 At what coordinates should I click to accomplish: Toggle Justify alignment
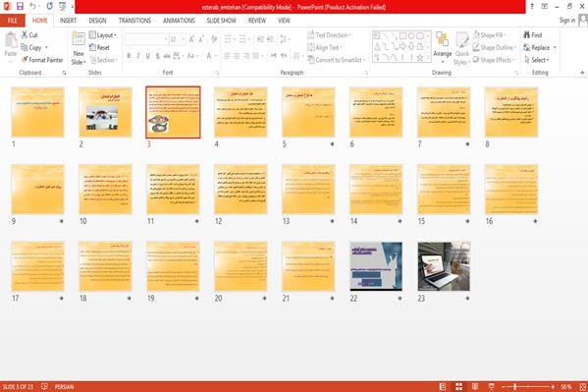point(256,56)
